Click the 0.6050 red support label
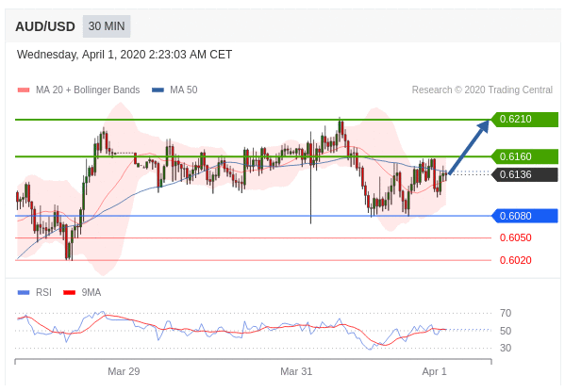565x392 pixels. tap(515, 238)
